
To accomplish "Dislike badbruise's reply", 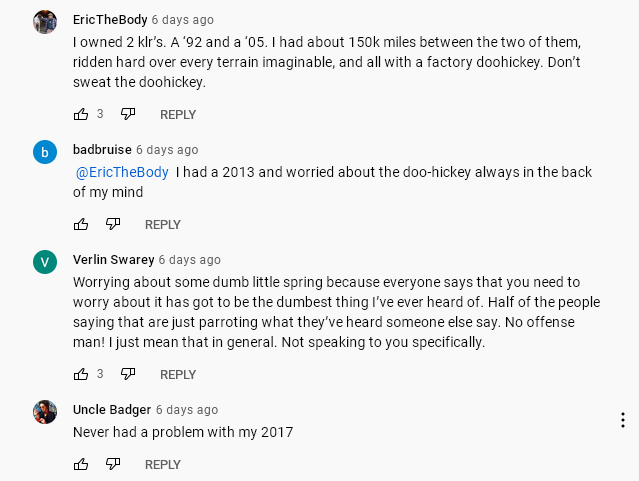I will pyautogui.click(x=113, y=224).
